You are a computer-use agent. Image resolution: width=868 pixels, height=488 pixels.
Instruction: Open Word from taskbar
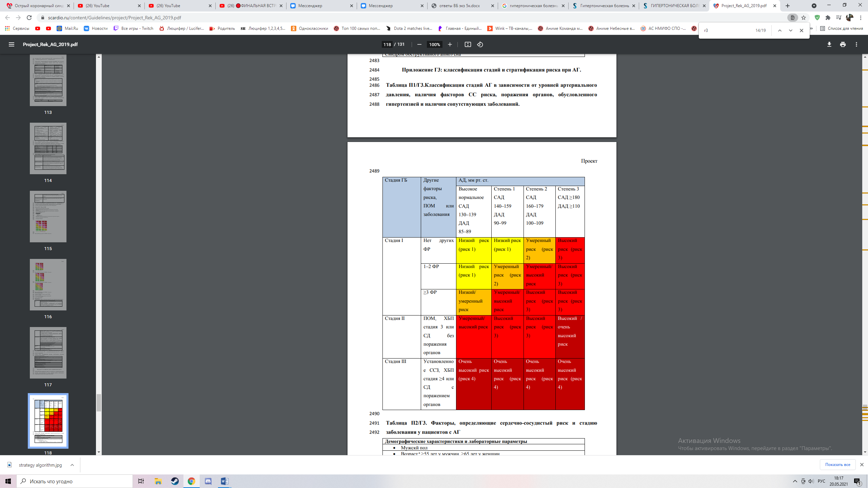coord(224,481)
